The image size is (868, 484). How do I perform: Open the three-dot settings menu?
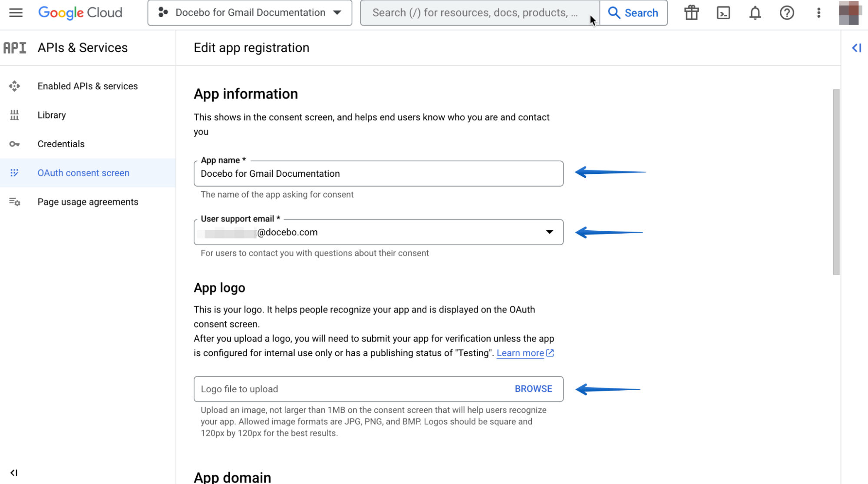click(818, 13)
